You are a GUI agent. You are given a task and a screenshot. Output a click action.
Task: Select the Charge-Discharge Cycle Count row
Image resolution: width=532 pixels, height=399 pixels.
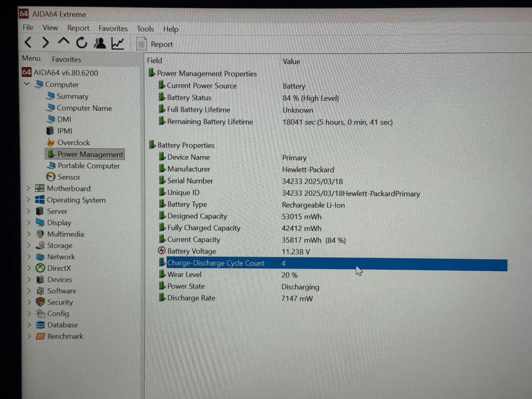tap(332, 263)
